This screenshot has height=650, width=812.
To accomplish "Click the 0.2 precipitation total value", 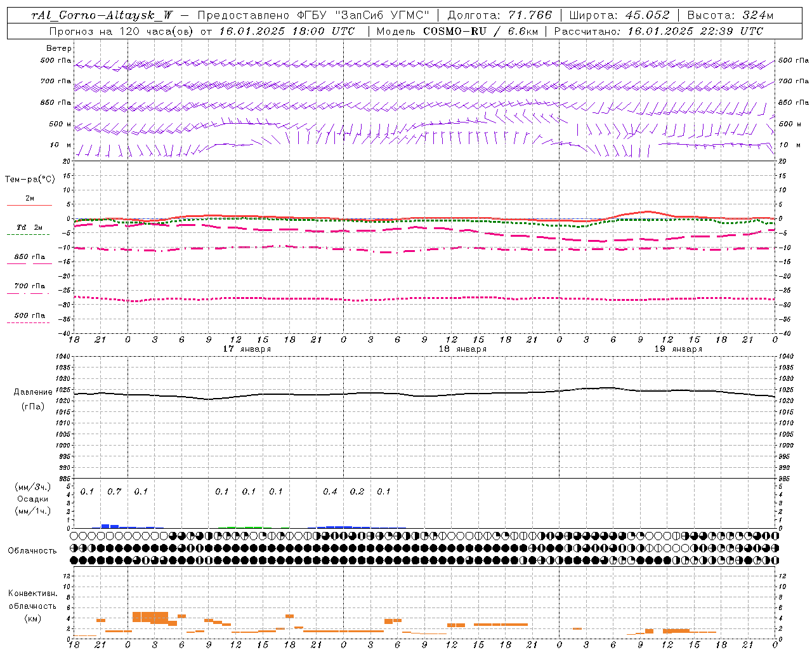I will click(x=357, y=491).
